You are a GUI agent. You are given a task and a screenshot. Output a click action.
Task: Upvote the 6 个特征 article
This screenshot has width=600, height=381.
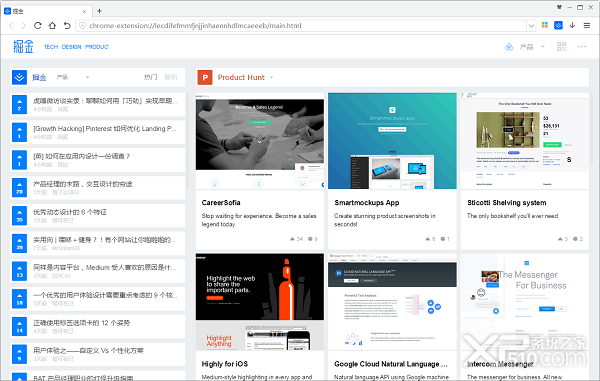tap(19, 215)
